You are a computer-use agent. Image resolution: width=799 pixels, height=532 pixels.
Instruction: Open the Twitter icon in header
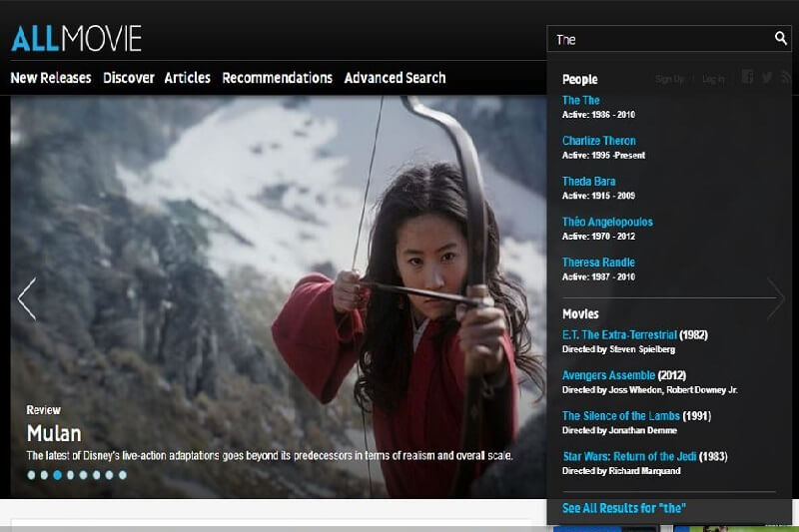pyautogui.click(x=767, y=78)
